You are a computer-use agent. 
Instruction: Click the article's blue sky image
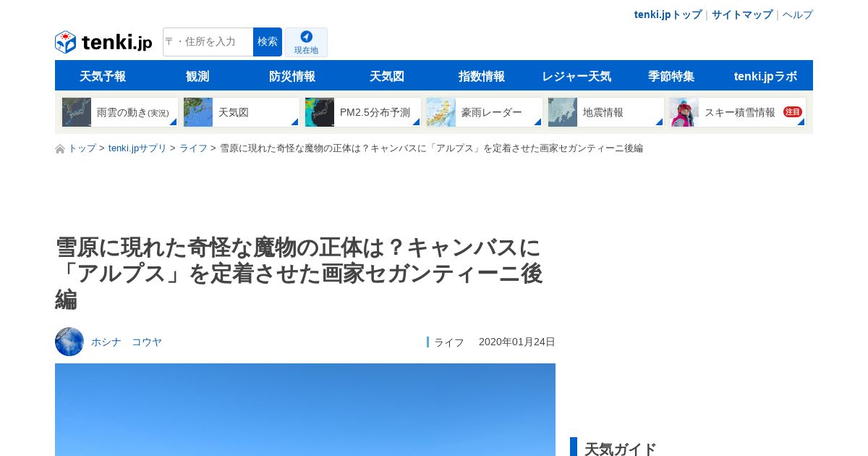click(x=305, y=410)
